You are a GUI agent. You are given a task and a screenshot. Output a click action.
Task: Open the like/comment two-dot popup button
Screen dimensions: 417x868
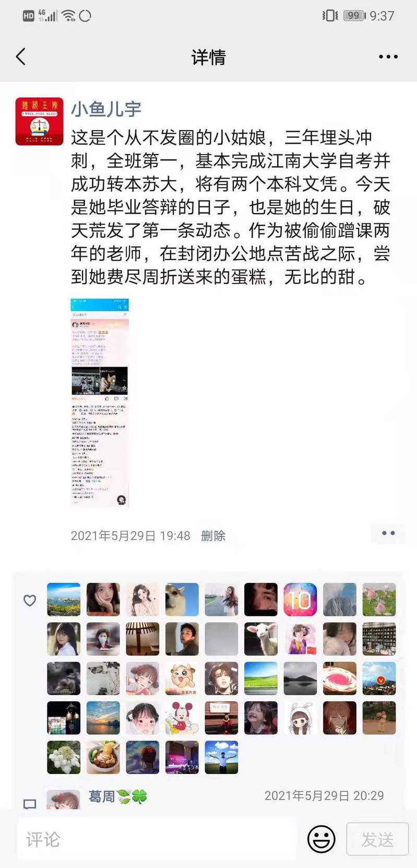(388, 533)
